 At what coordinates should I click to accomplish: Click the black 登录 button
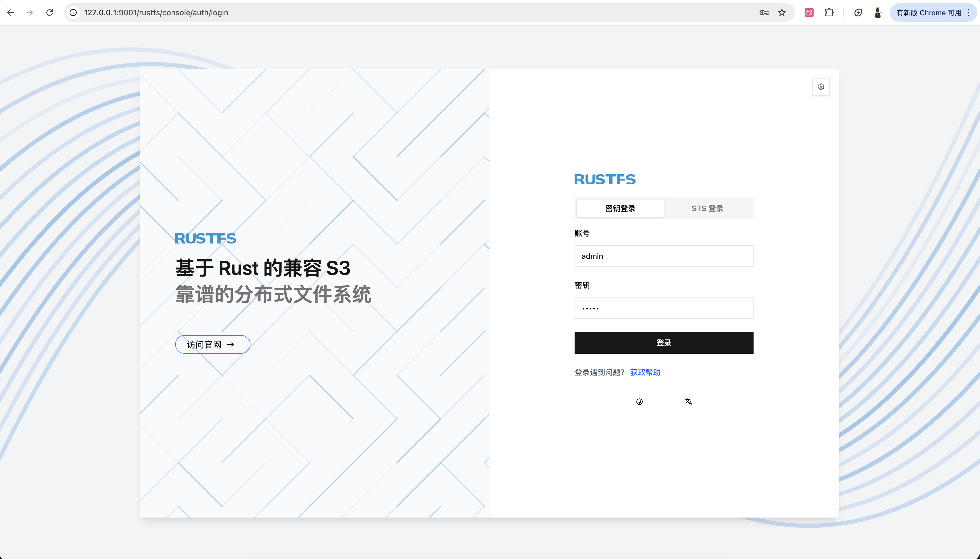pos(664,343)
